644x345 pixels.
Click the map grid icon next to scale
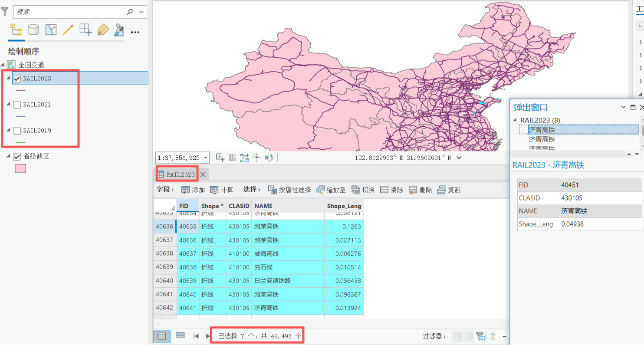point(233,158)
